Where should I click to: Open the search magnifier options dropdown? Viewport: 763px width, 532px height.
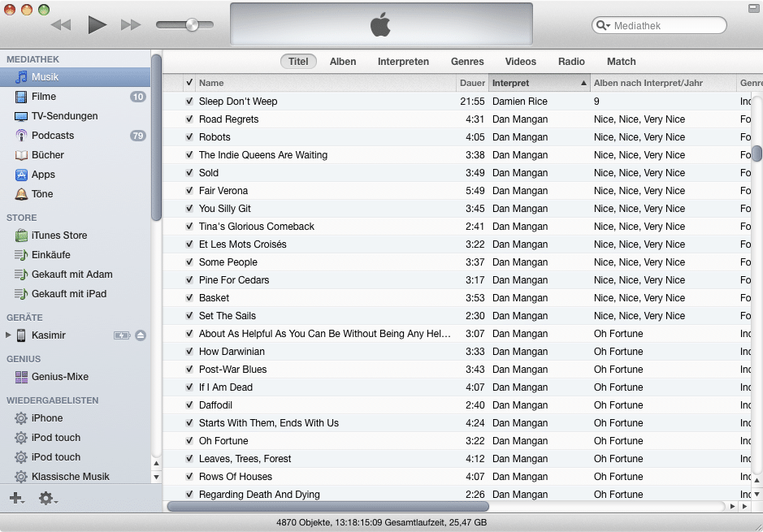tap(603, 26)
